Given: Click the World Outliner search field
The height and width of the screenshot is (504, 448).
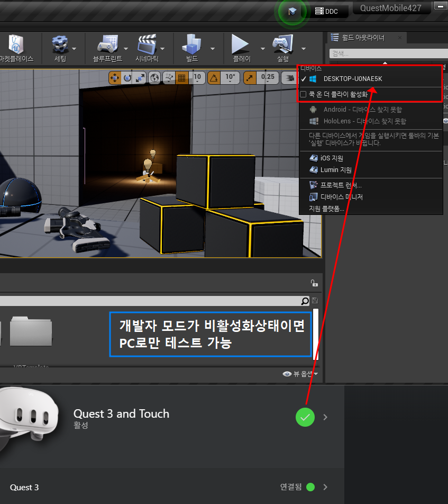Looking at the screenshot, I should 389,53.
